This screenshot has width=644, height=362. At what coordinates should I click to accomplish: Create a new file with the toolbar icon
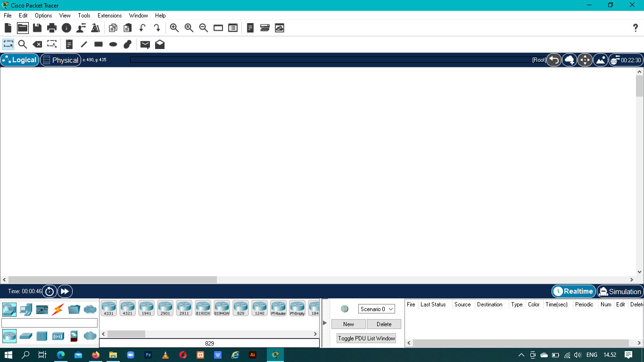coord(8,28)
